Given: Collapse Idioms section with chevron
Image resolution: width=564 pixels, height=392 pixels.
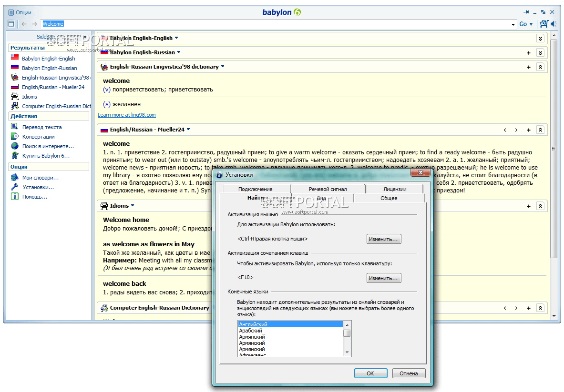Looking at the screenshot, I should point(540,206).
